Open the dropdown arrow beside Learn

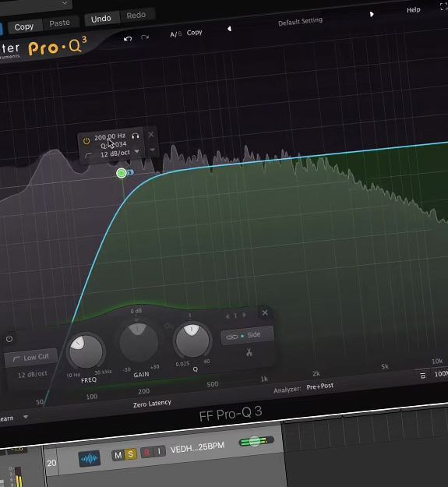(26, 417)
